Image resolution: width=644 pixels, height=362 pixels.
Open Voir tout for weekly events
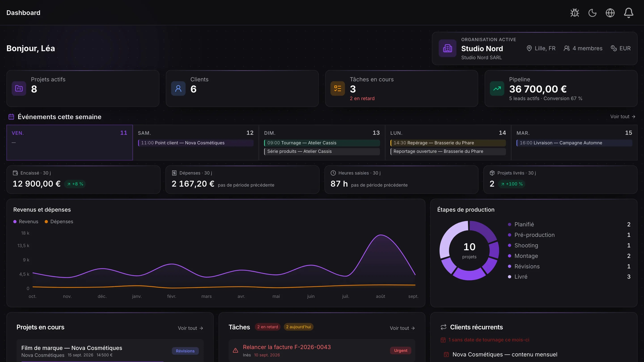point(623,117)
